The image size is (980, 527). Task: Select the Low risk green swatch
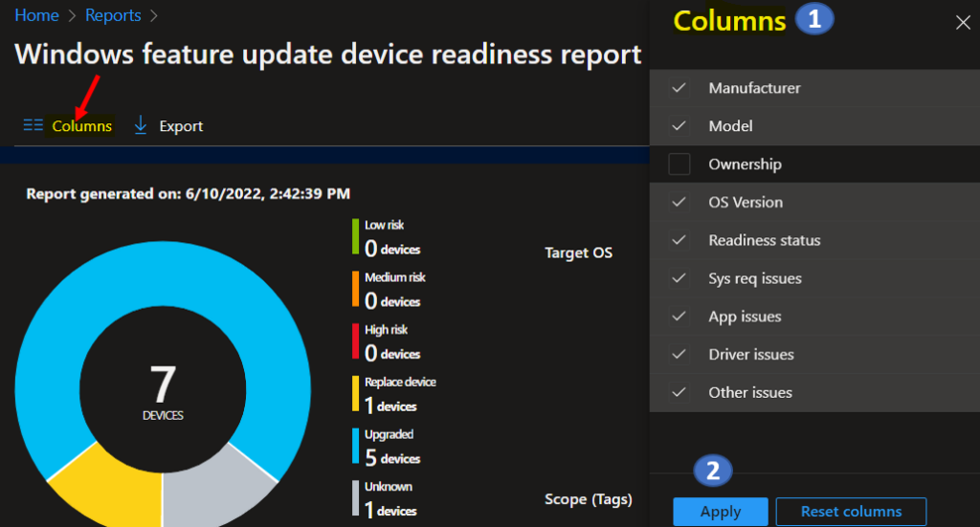(355, 237)
